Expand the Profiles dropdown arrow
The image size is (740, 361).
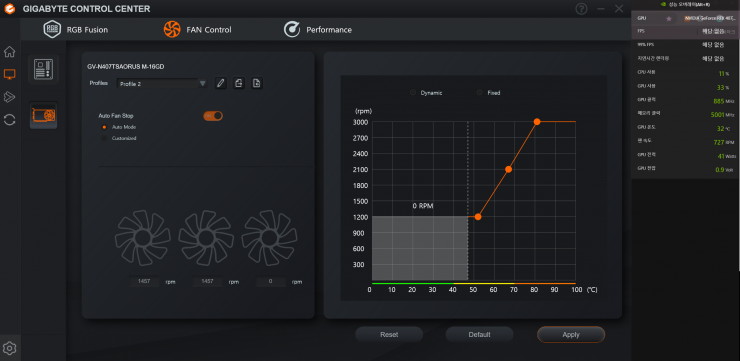(x=202, y=84)
